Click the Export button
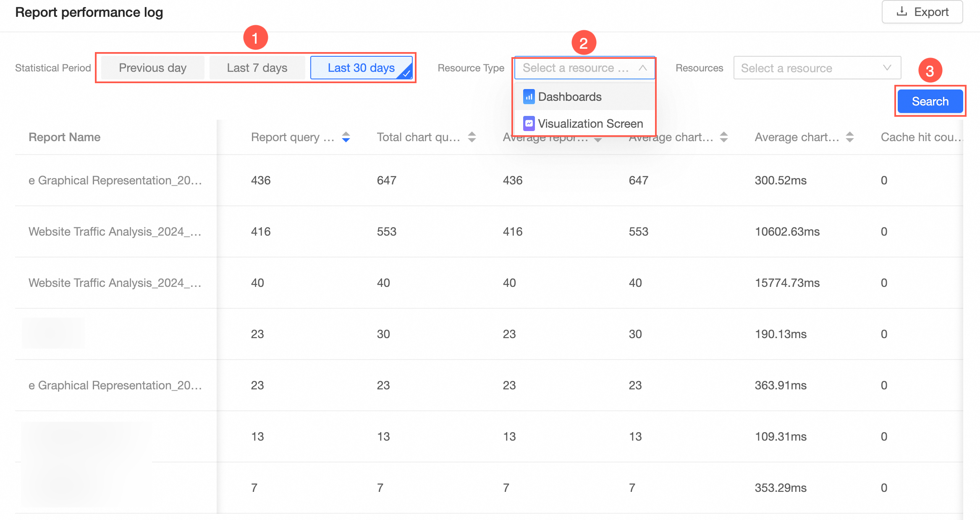The image size is (980, 520). [922, 12]
